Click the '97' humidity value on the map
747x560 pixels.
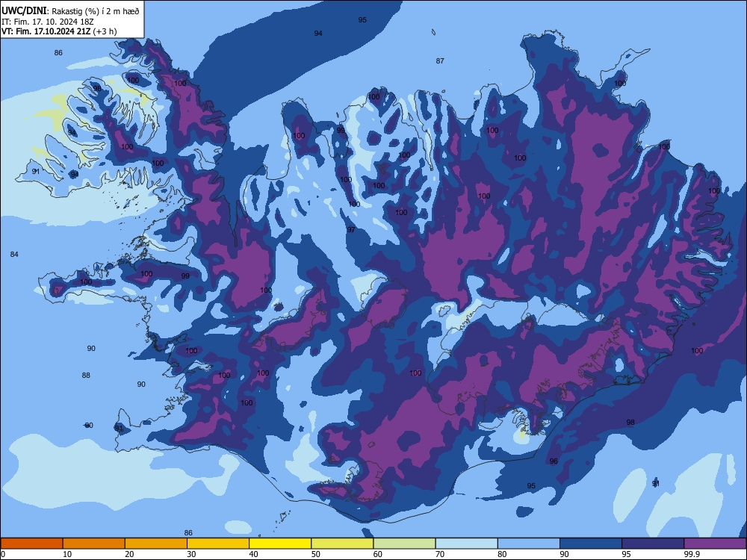pyautogui.click(x=351, y=229)
